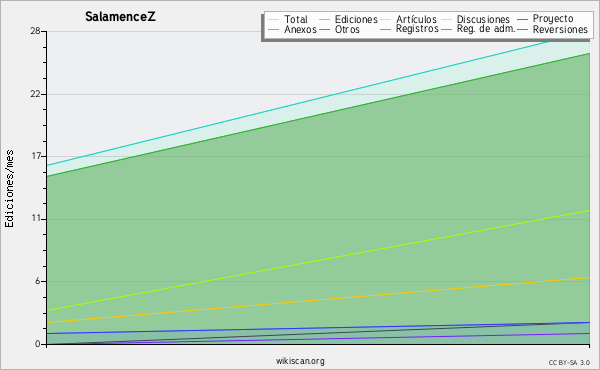600x370 pixels.
Task: Click the 22 y-axis tick label
Action: (36, 94)
